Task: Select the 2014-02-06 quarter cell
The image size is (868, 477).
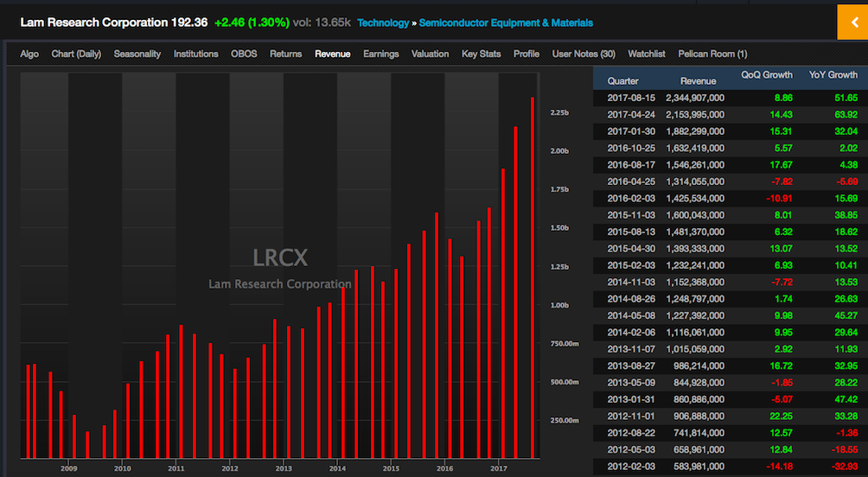Action: pos(631,332)
